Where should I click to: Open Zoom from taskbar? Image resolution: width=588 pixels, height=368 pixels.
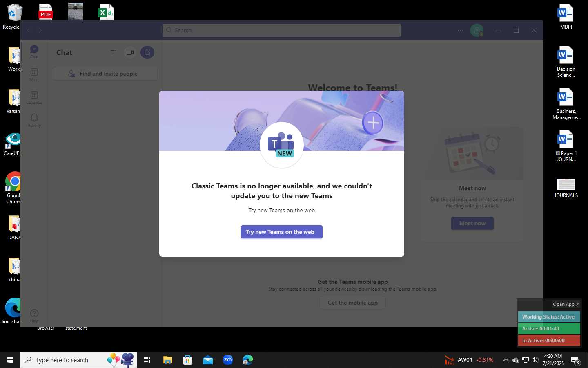228,360
